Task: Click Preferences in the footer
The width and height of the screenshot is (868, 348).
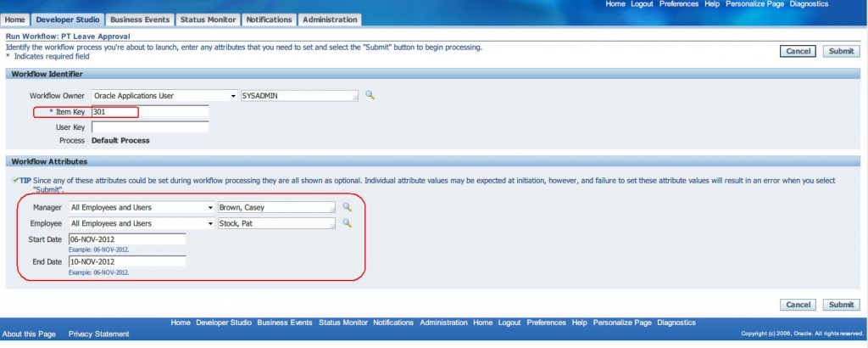Action: (x=547, y=323)
